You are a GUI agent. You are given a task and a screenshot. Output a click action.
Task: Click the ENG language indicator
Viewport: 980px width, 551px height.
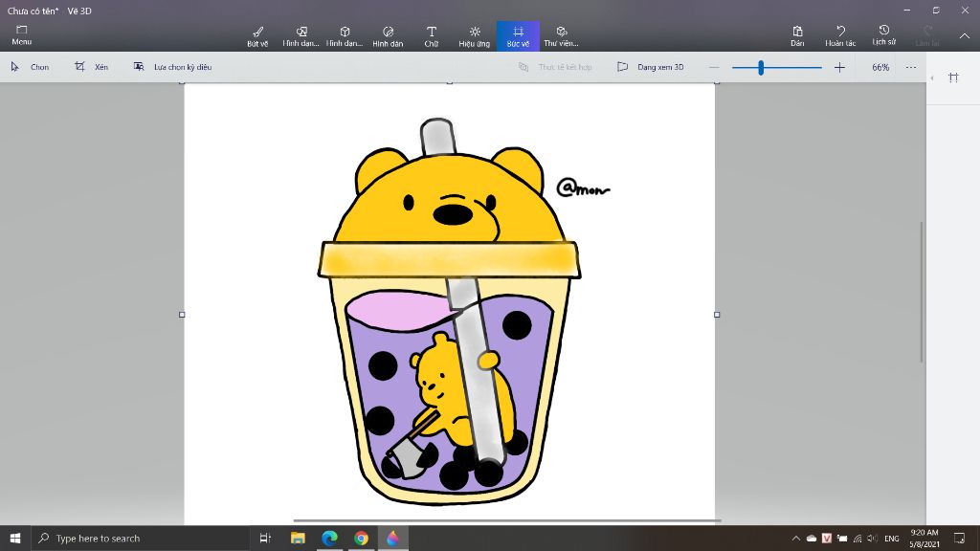coord(892,538)
